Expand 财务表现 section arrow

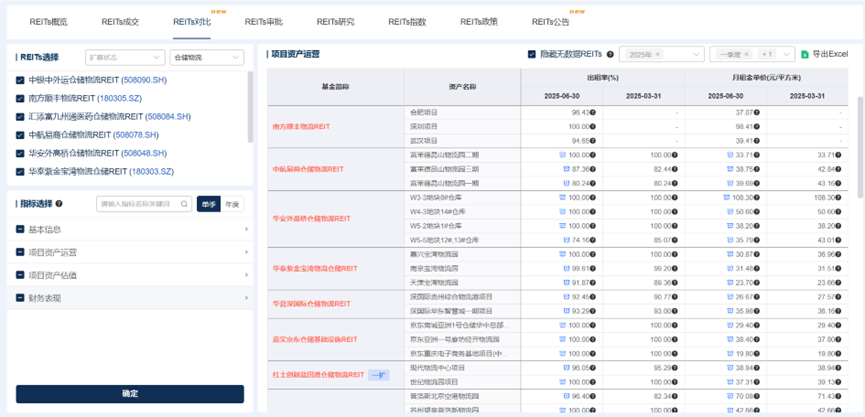point(247,298)
